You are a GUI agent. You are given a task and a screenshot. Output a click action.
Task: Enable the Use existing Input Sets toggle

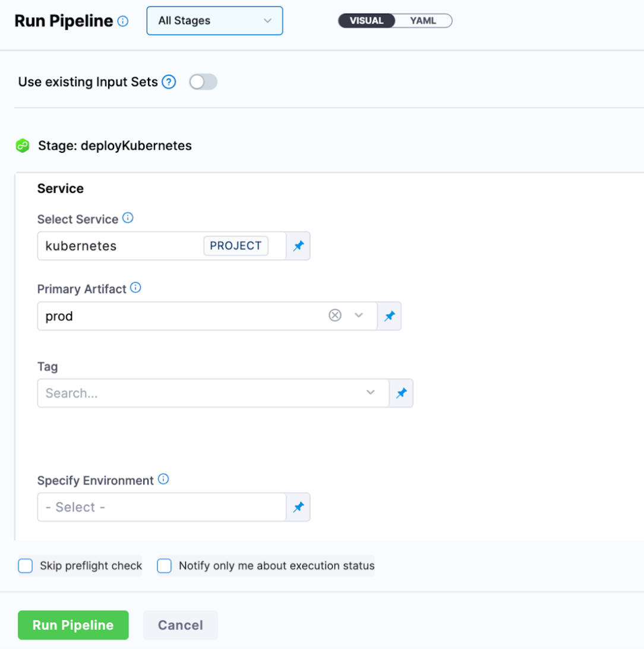tap(203, 82)
